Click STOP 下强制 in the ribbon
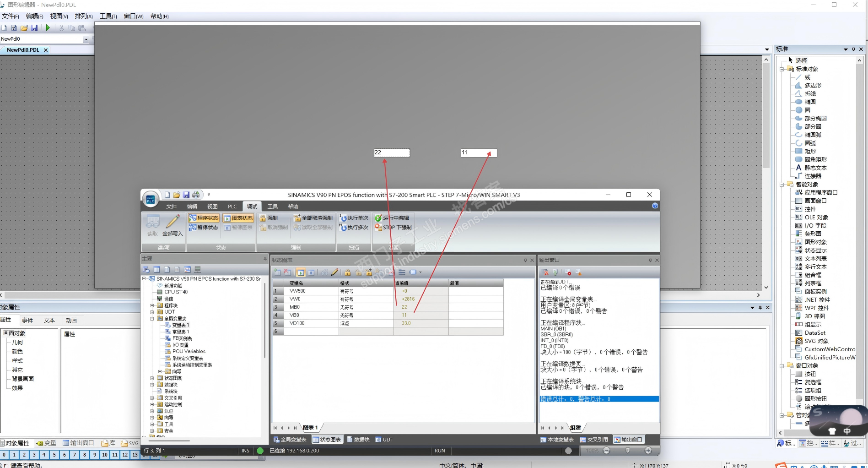The height and width of the screenshot is (468, 868). coord(393,228)
